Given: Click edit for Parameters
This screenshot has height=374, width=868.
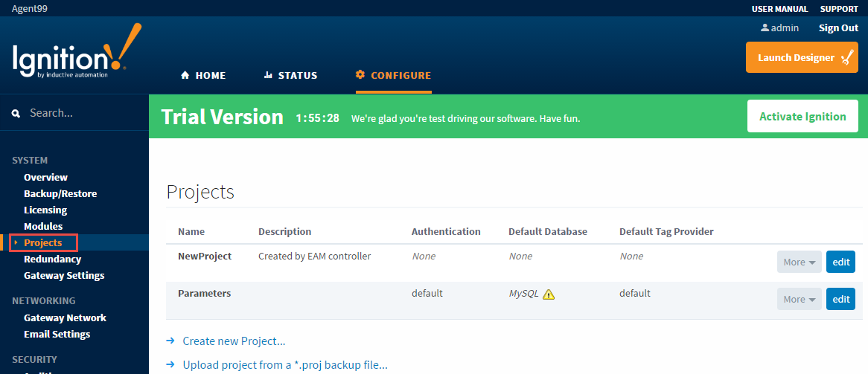Looking at the screenshot, I should pyautogui.click(x=841, y=299).
